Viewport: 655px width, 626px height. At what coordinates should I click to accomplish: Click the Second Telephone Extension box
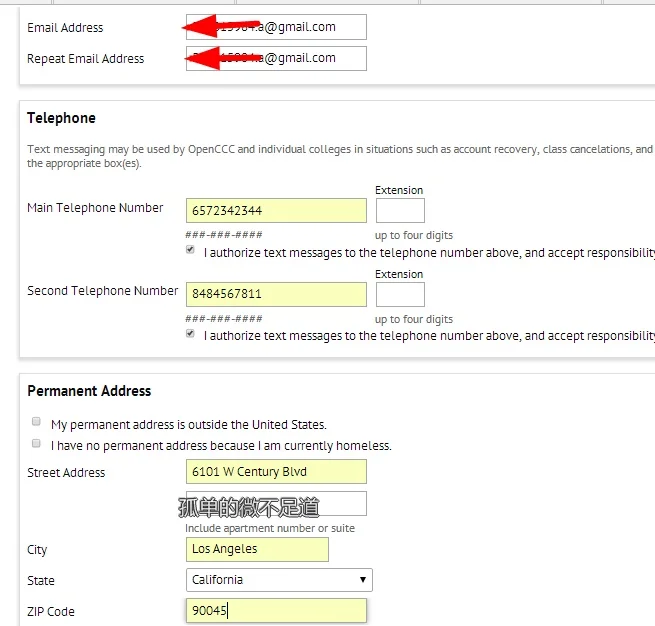pyautogui.click(x=399, y=294)
